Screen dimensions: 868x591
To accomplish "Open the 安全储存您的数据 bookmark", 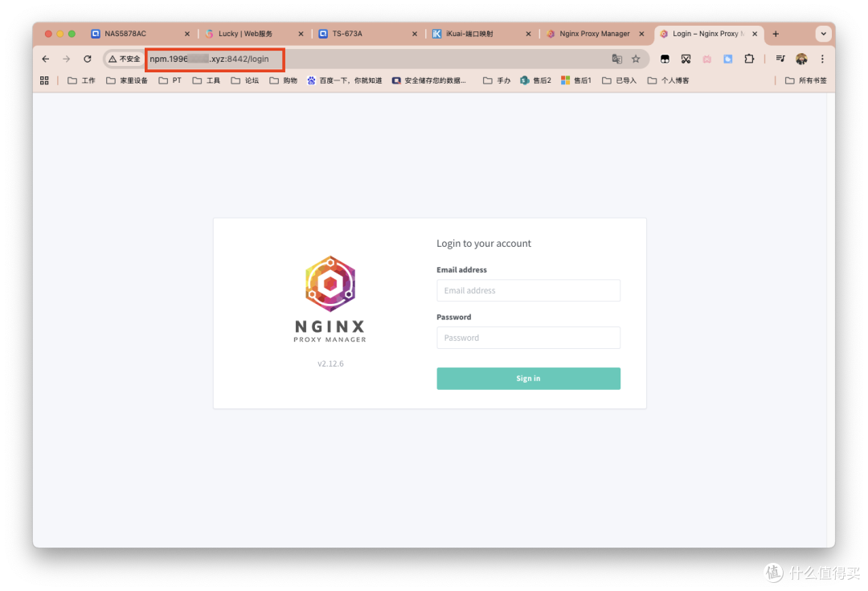I will coord(429,80).
